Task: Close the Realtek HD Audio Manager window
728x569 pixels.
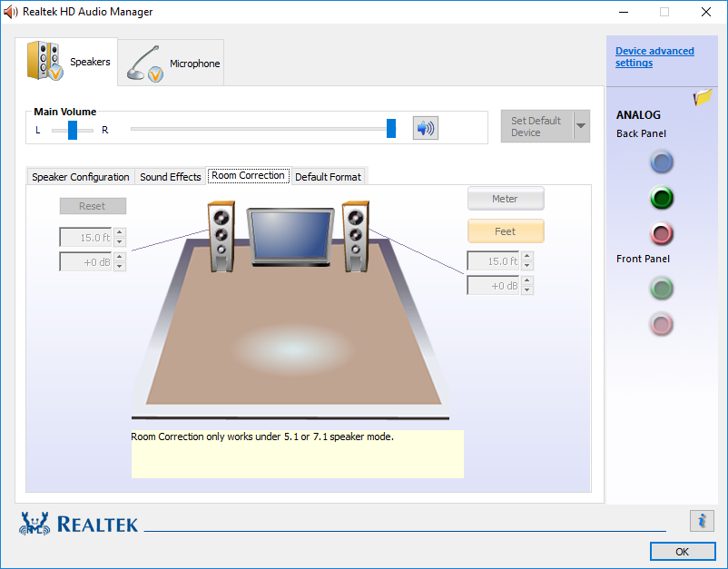Action: click(x=706, y=12)
